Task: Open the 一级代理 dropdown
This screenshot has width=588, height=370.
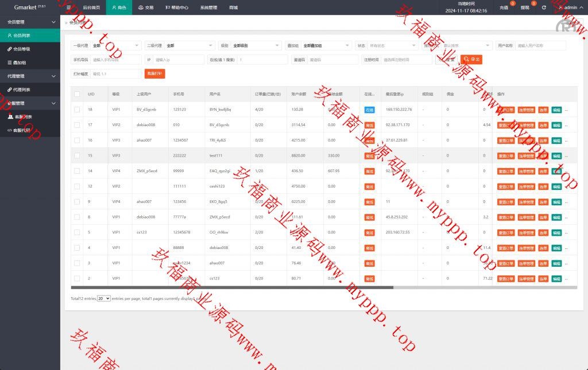Action: (x=106, y=45)
